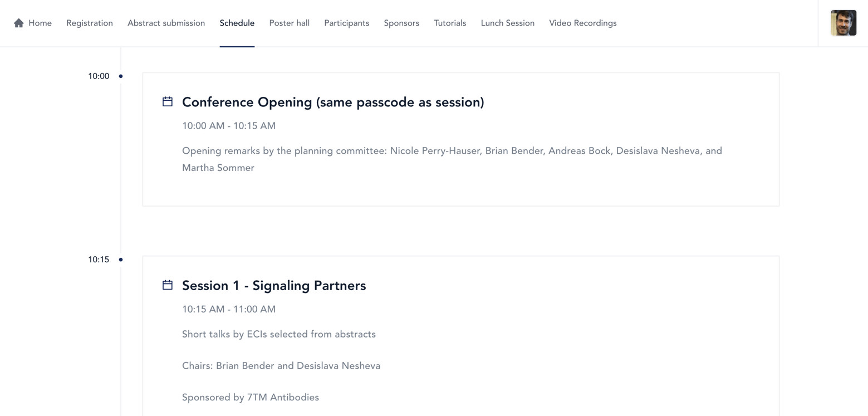Click the 10:15 timeline dot

(121, 260)
